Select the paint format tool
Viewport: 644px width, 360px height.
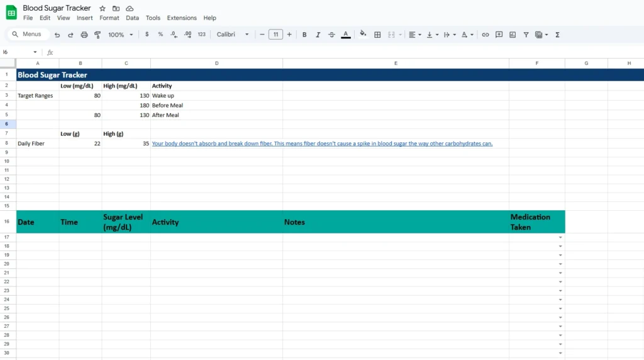click(x=97, y=35)
